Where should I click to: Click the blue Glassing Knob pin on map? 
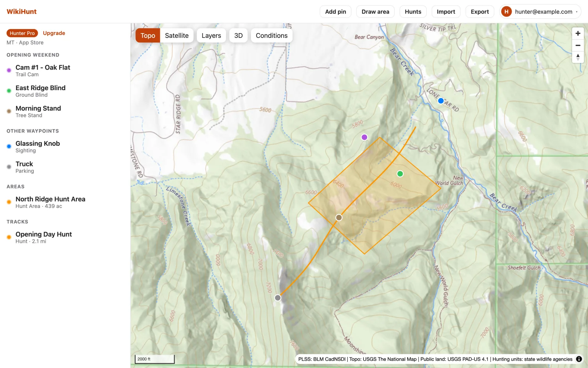click(441, 101)
